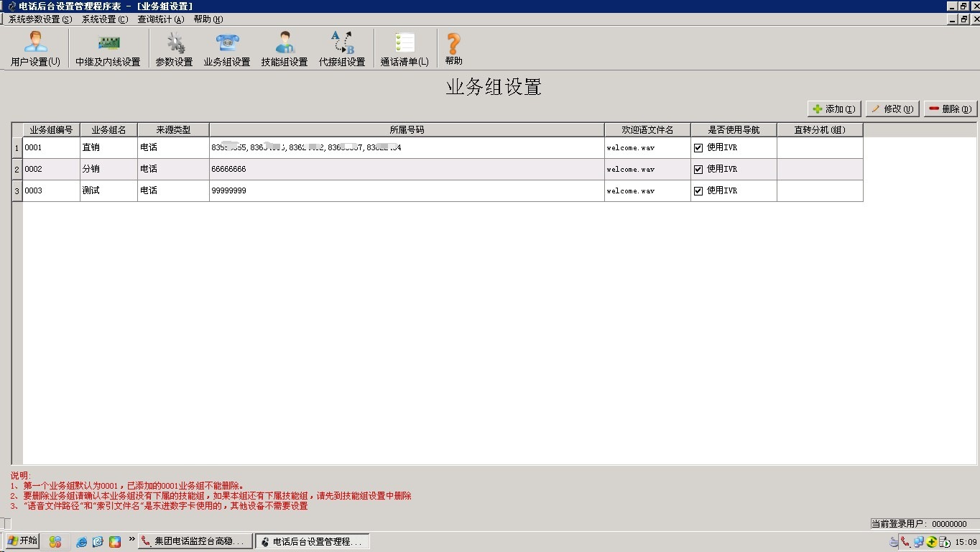Click the 添加 (I) button
Viewport: 980px width, 552px height.
[x=834, y=109]
